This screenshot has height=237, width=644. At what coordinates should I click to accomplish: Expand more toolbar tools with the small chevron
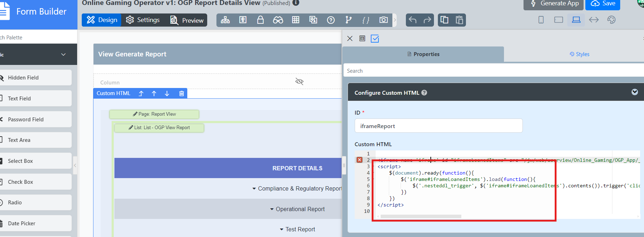395,20
